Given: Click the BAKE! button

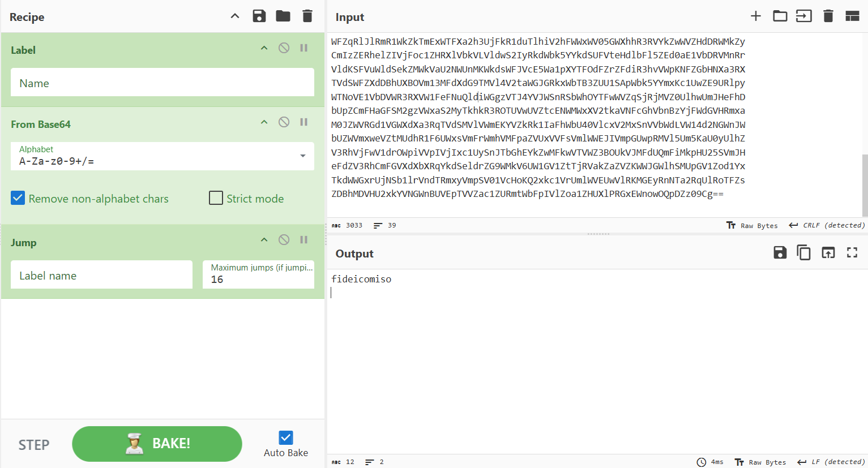Looking at the screenshot, I should click(x=157, y=444).
